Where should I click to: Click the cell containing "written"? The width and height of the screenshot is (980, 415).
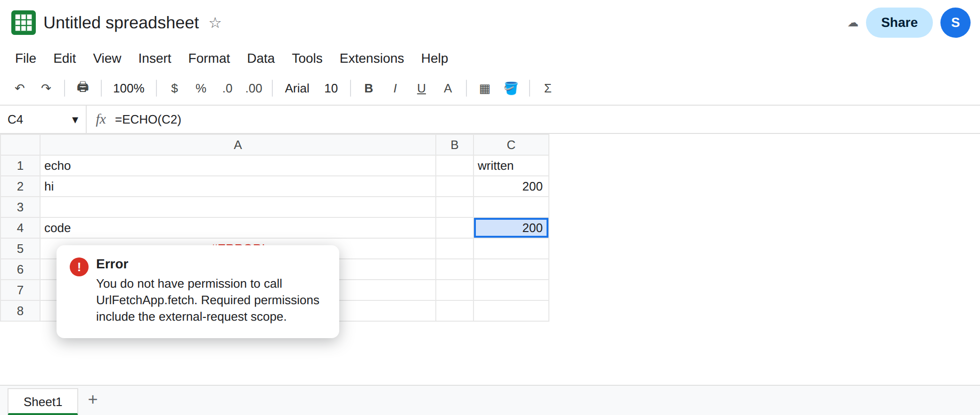click(511, 166)
